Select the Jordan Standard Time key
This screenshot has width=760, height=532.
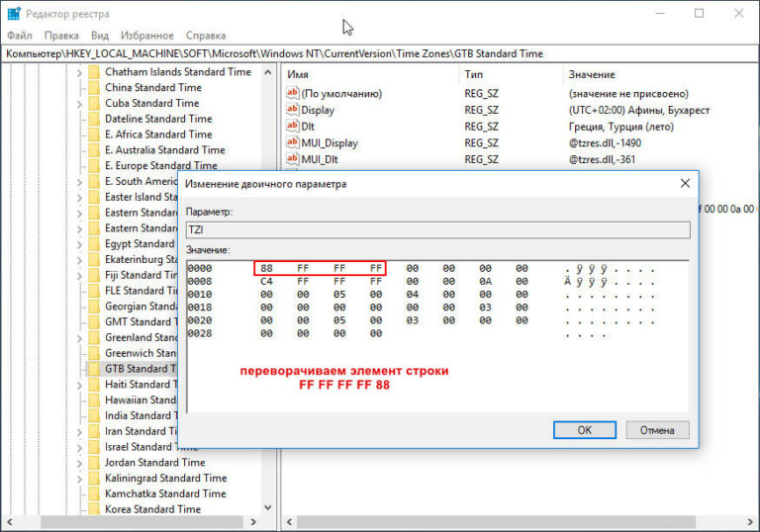point(154,462)
